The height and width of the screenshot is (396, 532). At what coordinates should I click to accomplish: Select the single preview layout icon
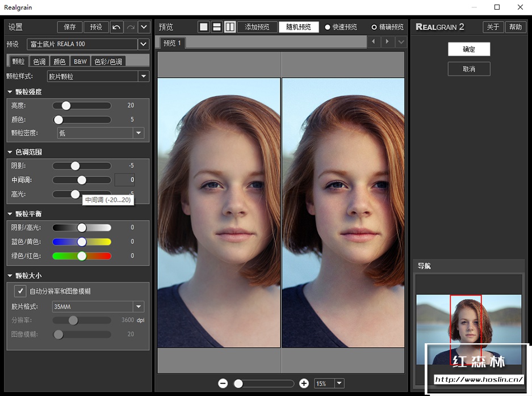tap(203, 27)
